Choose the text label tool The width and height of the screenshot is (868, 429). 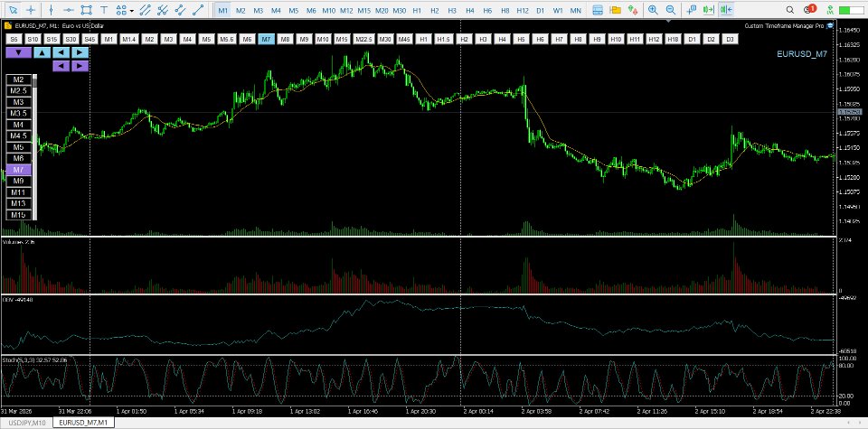click(103, 10)
